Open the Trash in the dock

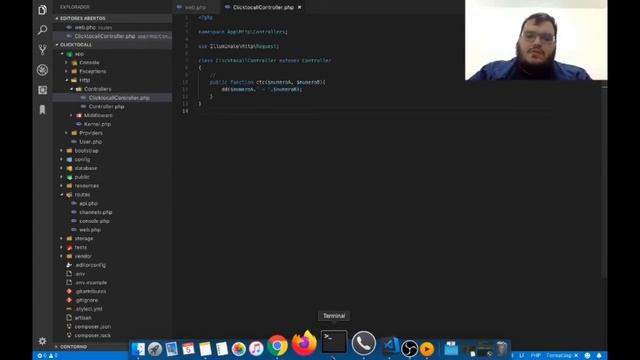pos(502,349)
